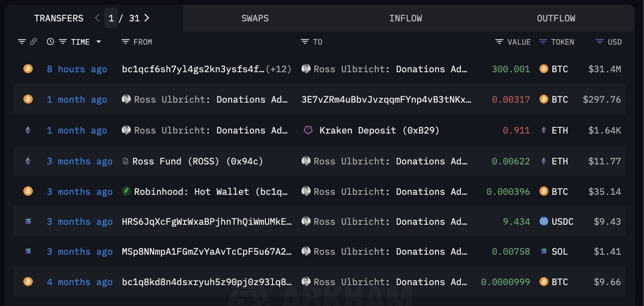Image resolution: width=644 pixels, height=306 pixels.
Task: Switch to the SWAPS tab
Action: [x=255, y=18]
